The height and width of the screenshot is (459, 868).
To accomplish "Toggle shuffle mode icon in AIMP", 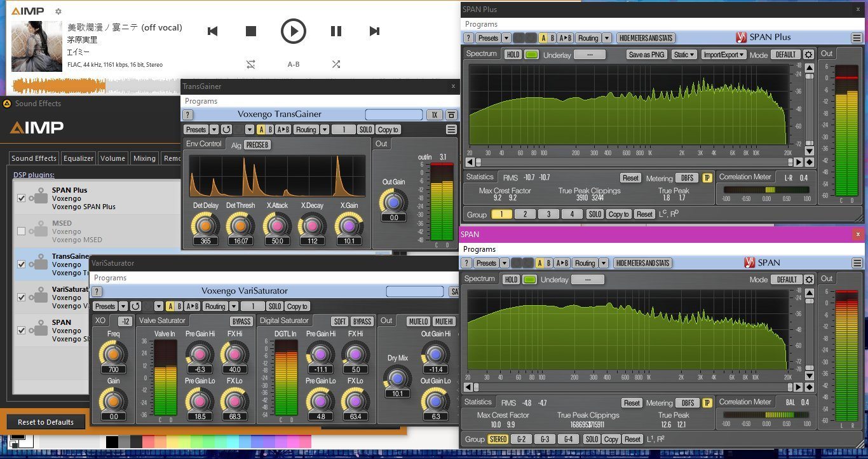I will click(x=336, y=64).
